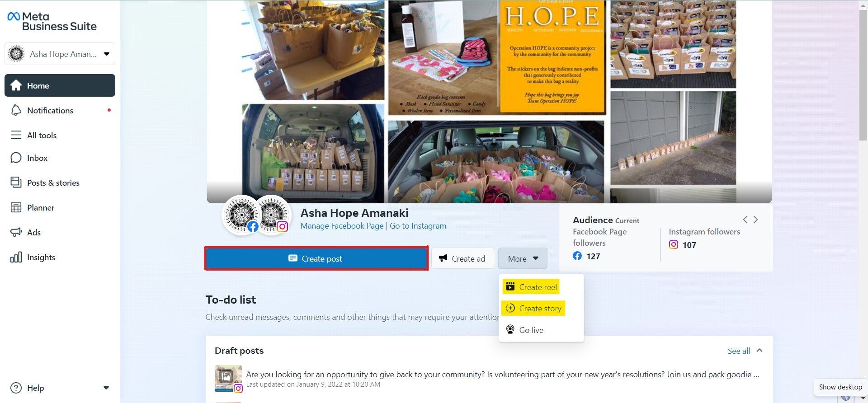Open the Insights bar chart icon

16,257
